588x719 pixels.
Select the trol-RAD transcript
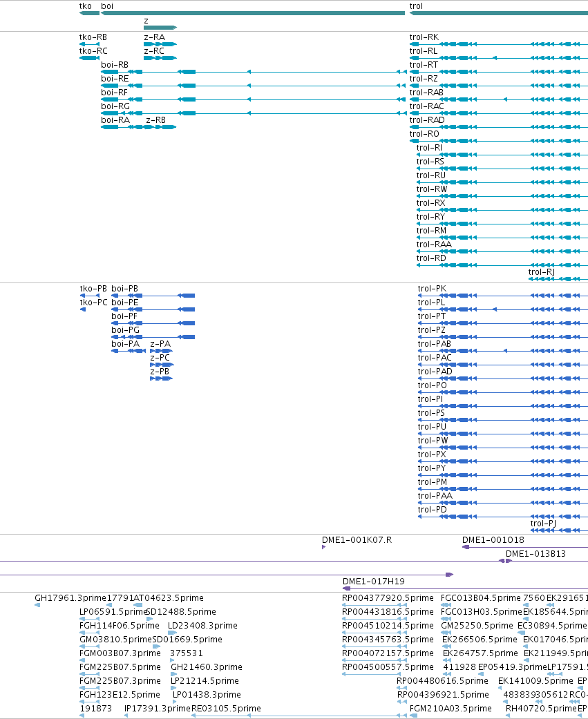(427, 119)
